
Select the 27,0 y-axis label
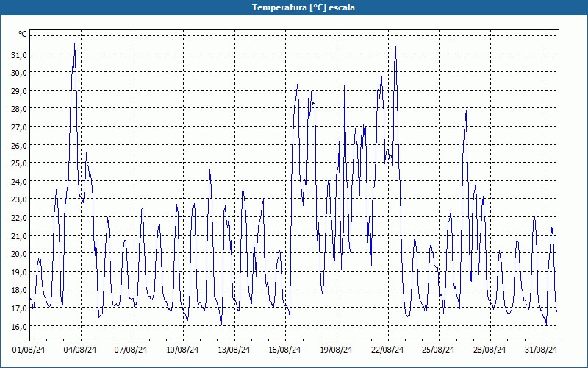pos(19,127)
